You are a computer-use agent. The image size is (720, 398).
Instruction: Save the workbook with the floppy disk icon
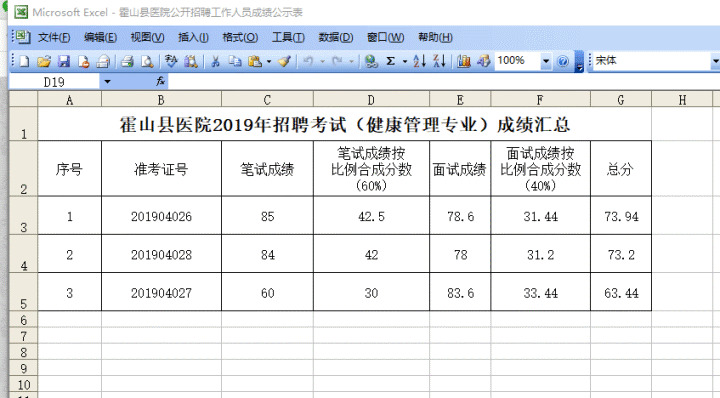(x=63, y=61)
